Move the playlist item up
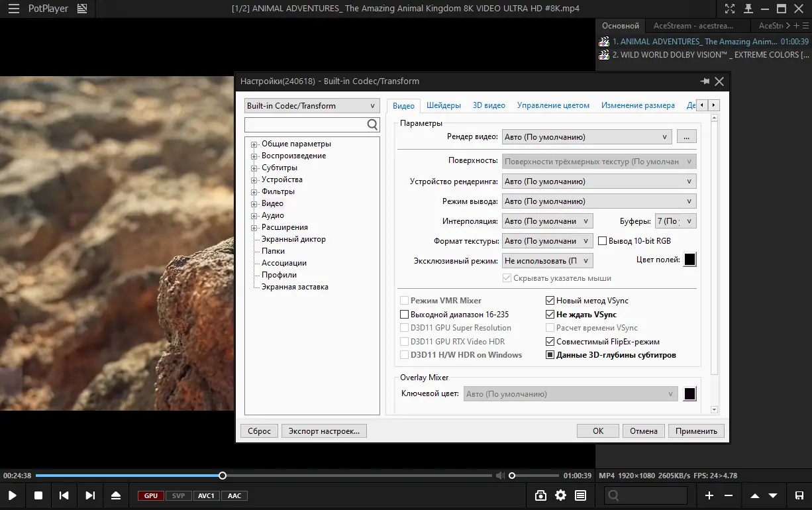The width and height of the screenshot is (812, 510). (x=755, y=495)
